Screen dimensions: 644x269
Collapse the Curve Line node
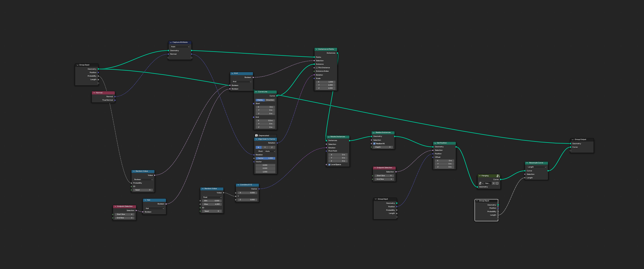point(256,92)
